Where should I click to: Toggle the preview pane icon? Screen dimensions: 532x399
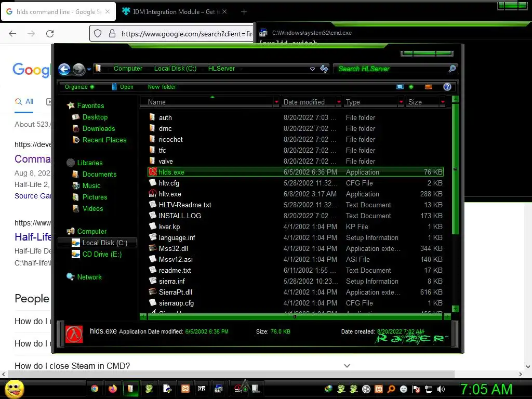tap(429, 87)
